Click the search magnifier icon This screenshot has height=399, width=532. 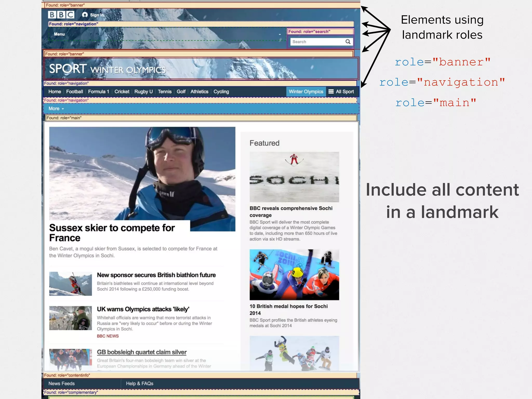pos(348,42)
